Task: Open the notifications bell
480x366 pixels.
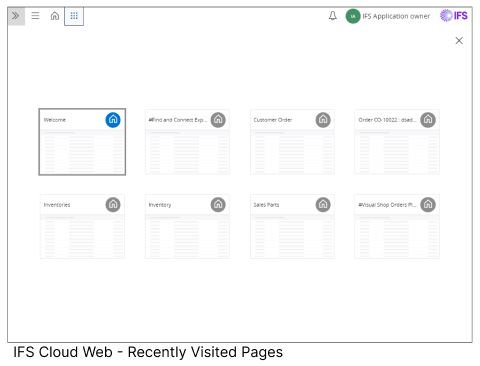Action: click(333, 16)
